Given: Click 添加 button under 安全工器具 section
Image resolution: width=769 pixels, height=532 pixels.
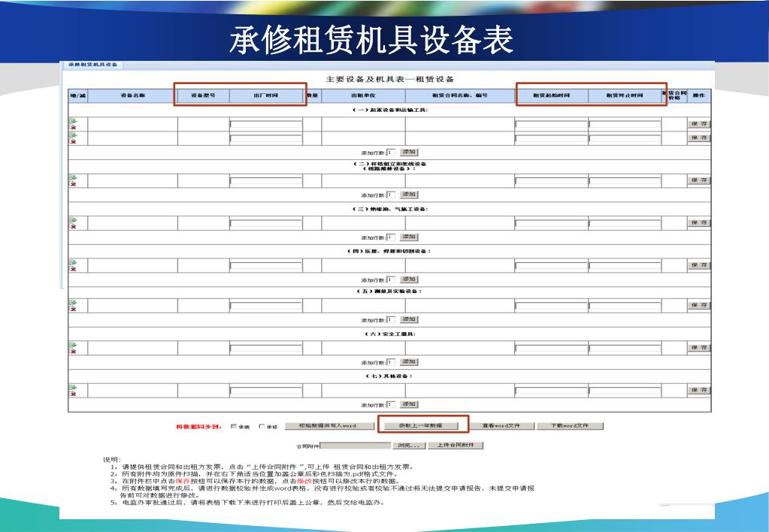Looking at the screenshot, I should (410, 362).
